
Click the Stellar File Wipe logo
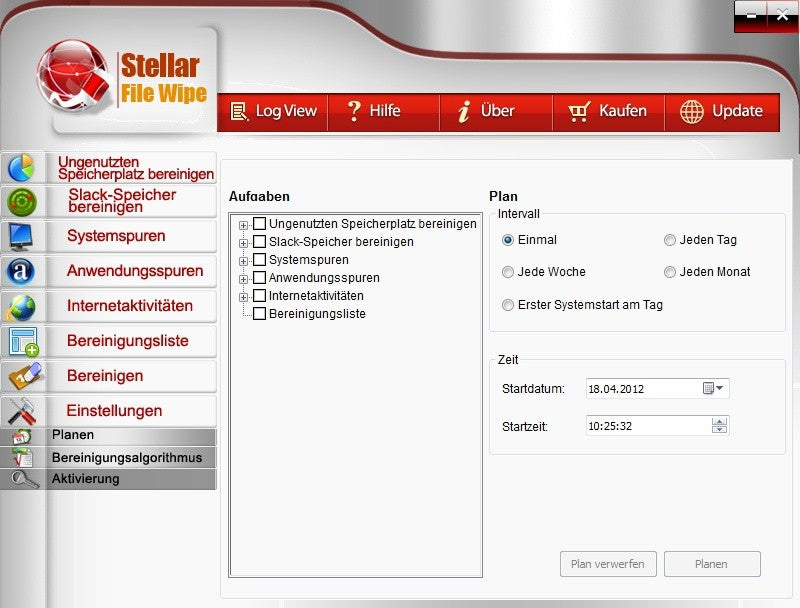coord(122,77)
